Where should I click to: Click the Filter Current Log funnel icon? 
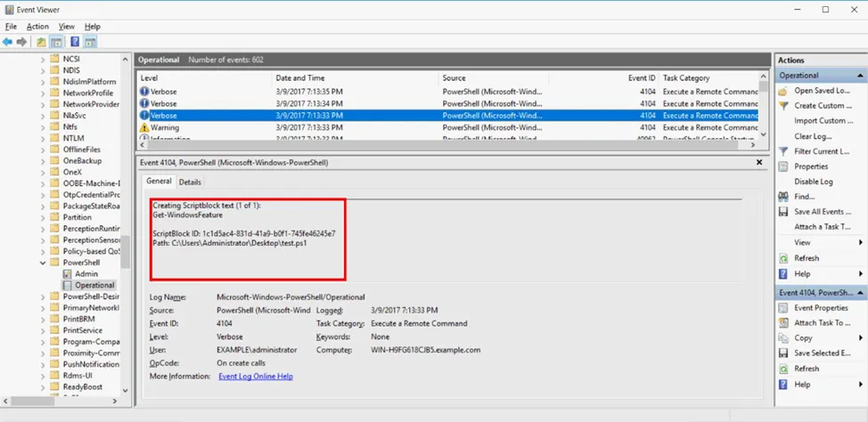[x=782, y=151]
